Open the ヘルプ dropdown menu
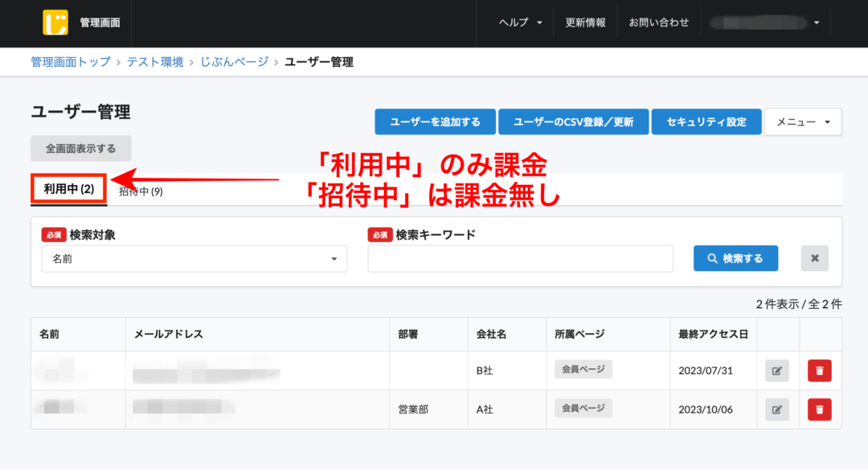The height and width of the screenshot is (469, 868). click(521, 23)
